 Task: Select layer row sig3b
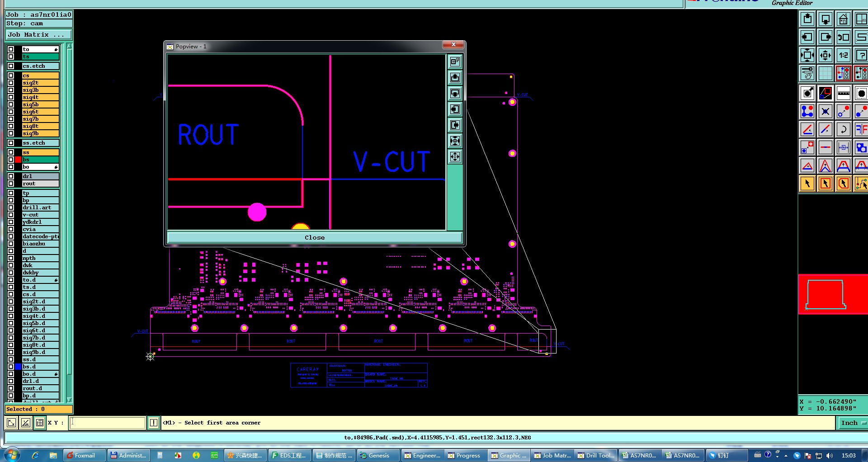click(x=41, y=90)
